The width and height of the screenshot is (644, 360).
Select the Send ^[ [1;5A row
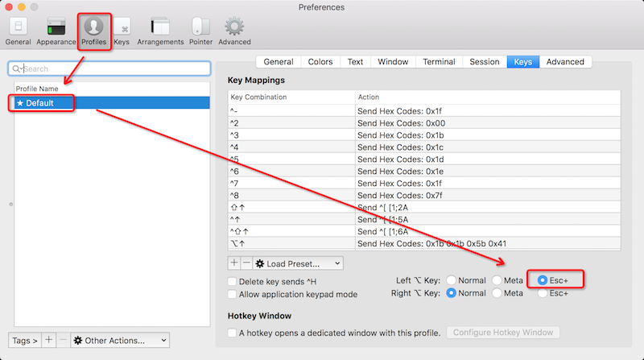coord(424,219)
